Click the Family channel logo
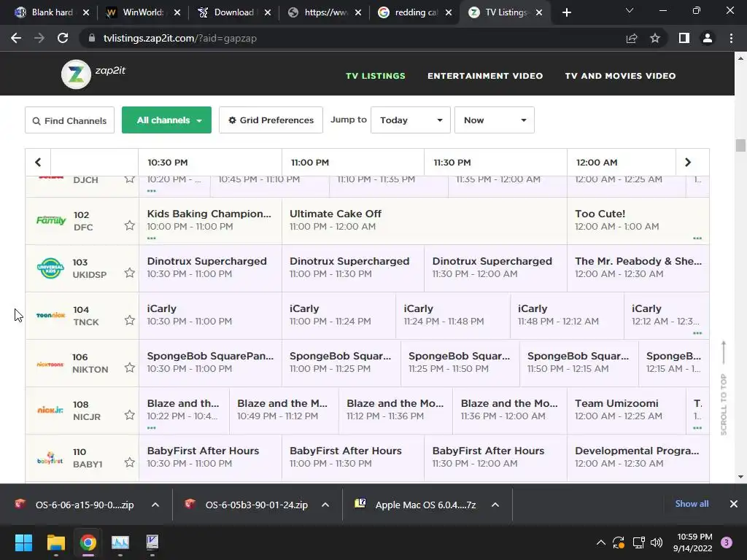 (x=51, y=220)
